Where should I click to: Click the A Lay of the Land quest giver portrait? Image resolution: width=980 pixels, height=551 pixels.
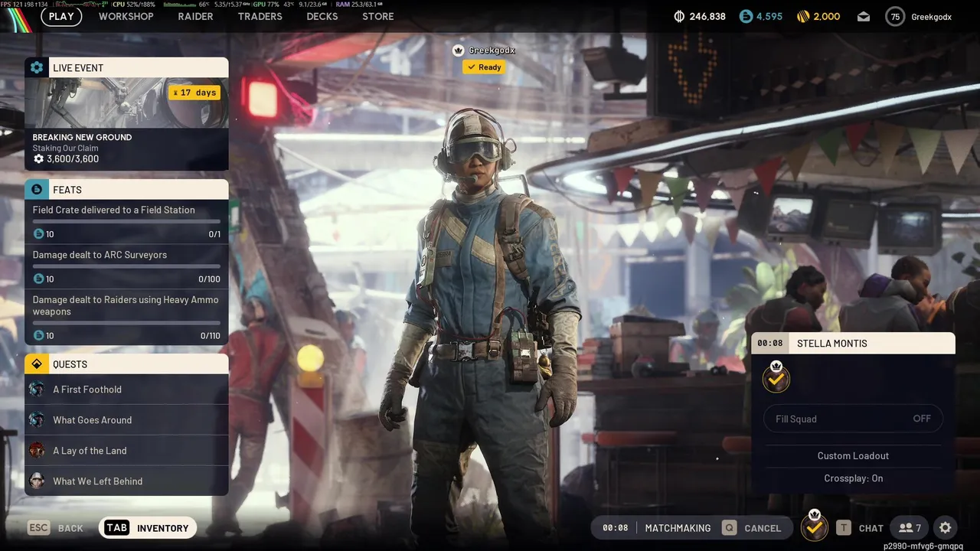[x=37, y=451]
